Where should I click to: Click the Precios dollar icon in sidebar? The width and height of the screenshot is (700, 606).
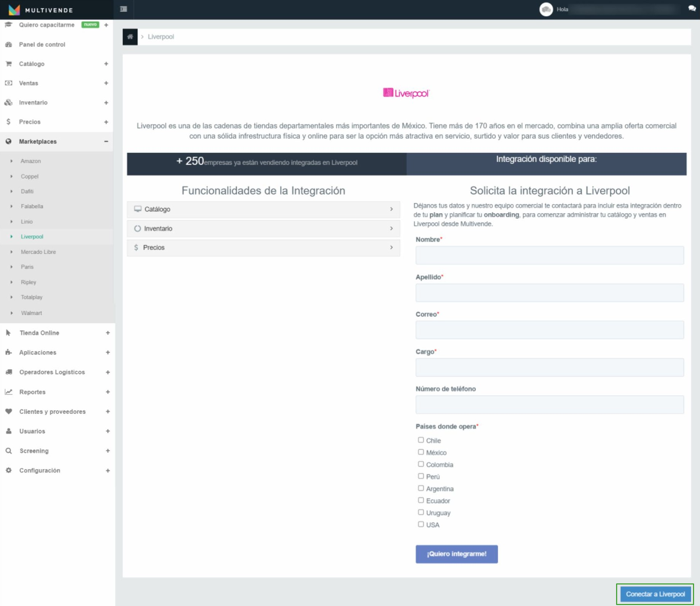8,122
